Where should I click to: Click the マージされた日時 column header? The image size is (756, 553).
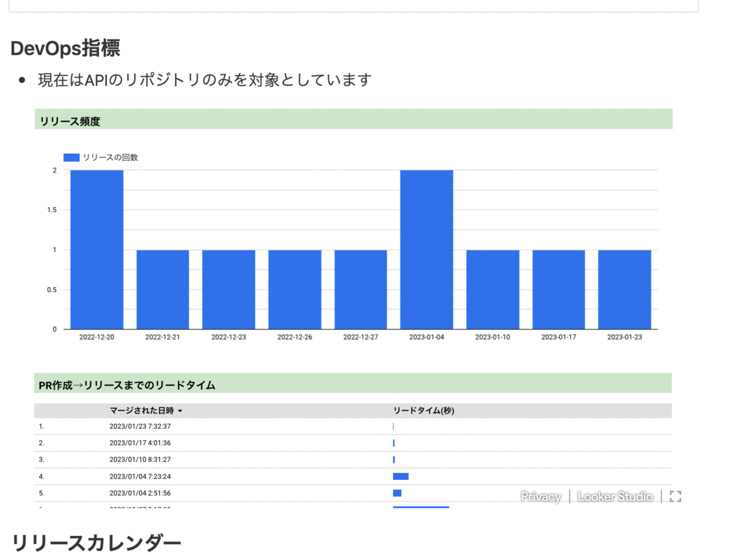pyautogui.click(x=142, y=411)
